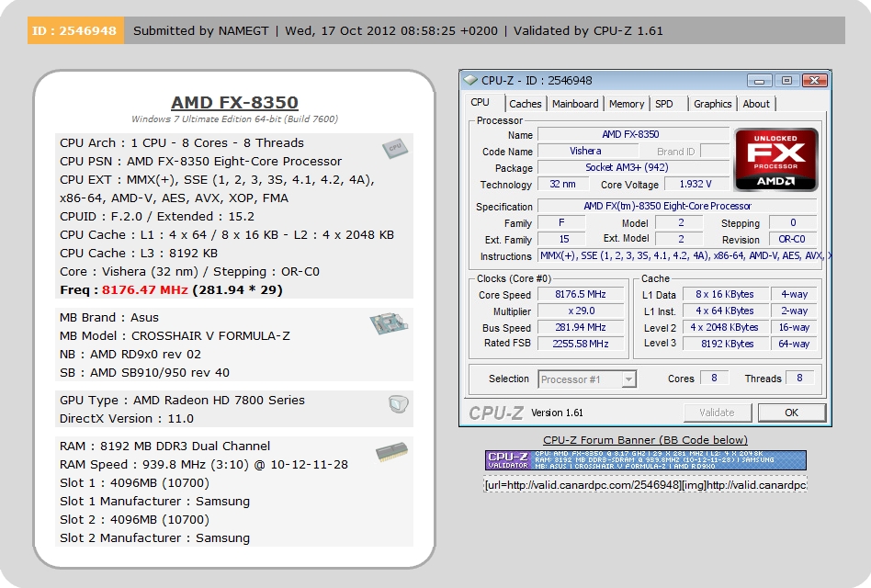Screen dimensions: 871x588
Task: Click the CPU-Z title bar app icon
Action: pos(470,81)
